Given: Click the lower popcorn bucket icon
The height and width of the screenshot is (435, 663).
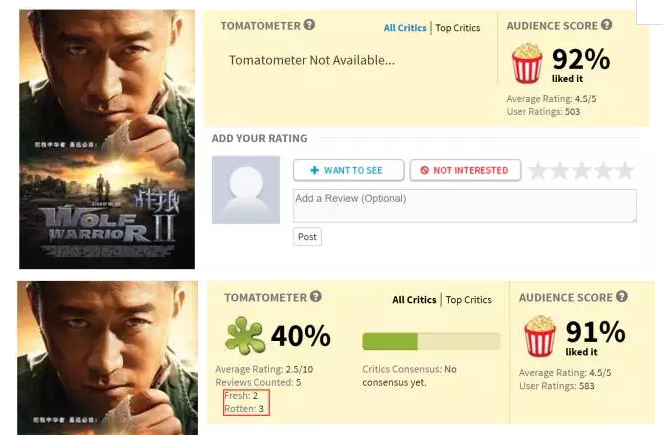Looking at the screenshot, I should (540, 335).
